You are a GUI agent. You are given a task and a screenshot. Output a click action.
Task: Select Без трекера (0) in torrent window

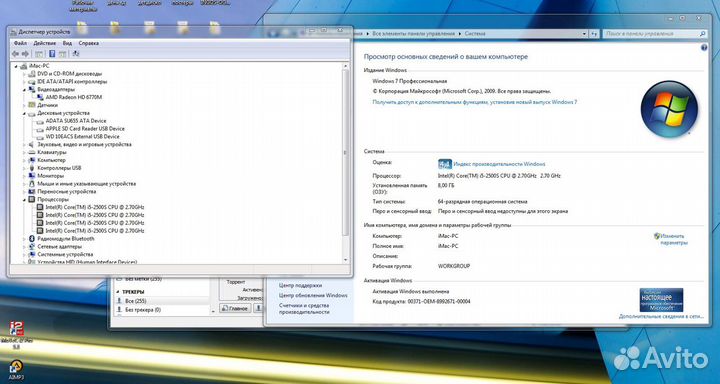click(143, 310)
